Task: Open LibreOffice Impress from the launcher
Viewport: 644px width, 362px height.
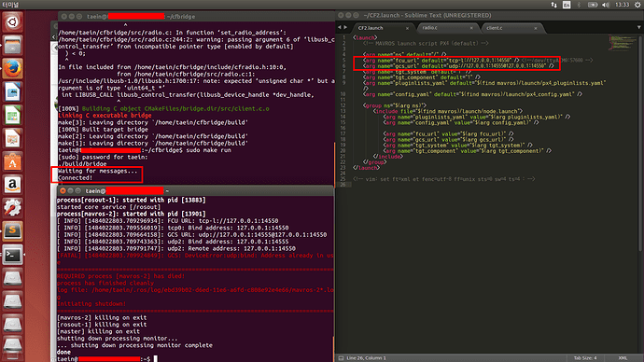Action: tap(12, 138)
